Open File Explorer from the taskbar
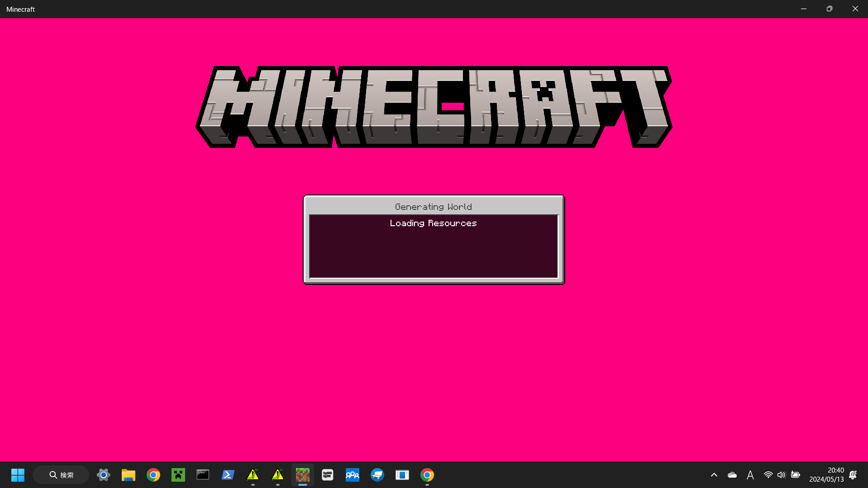868x488 pixels. (x=129, y=475)
